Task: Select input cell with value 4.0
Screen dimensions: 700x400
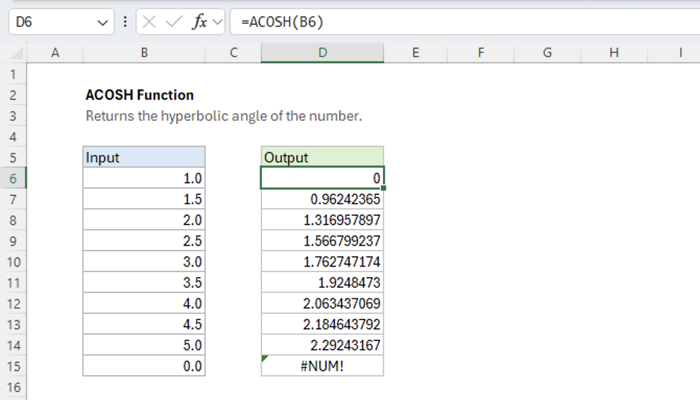Action: (x=144, y=304)
